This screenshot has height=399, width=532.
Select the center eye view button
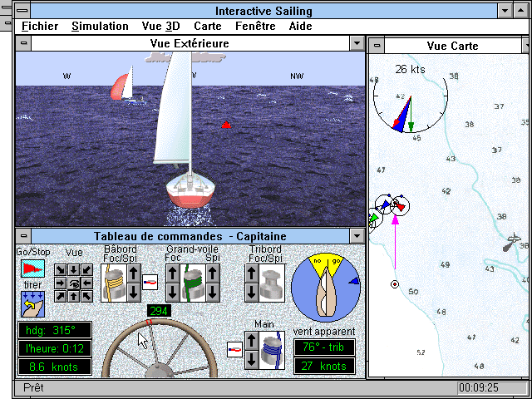pyautogui.click(x=74, y=283)
